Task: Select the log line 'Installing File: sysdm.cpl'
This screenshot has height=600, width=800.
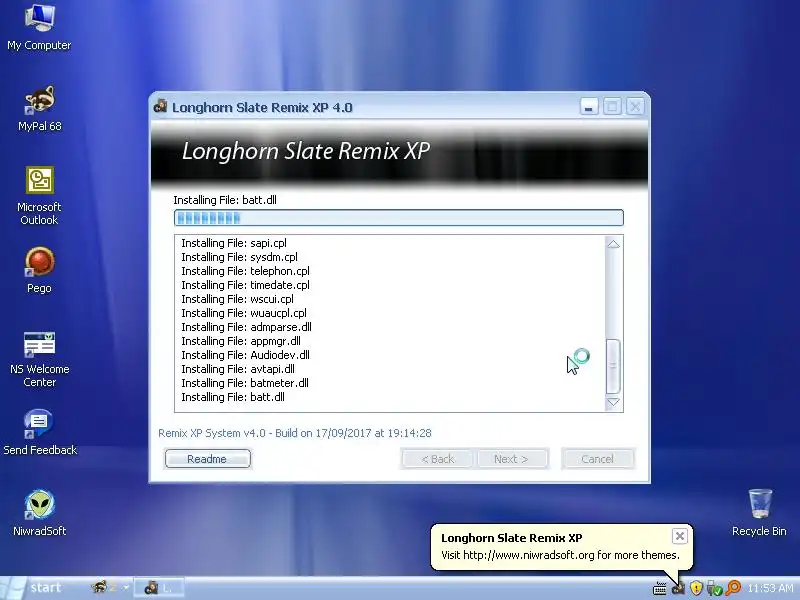Action: [239, 257]
